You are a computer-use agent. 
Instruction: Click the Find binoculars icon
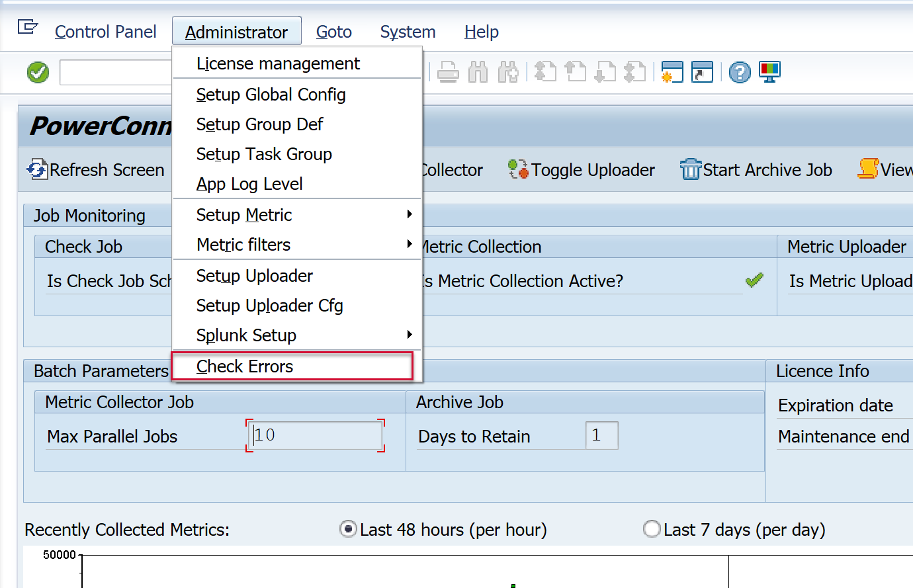[x=478, y=72]
